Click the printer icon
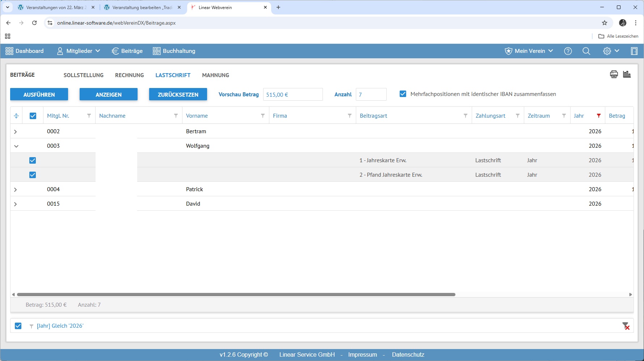Viewport: 644px width, 361px height. 614,74
